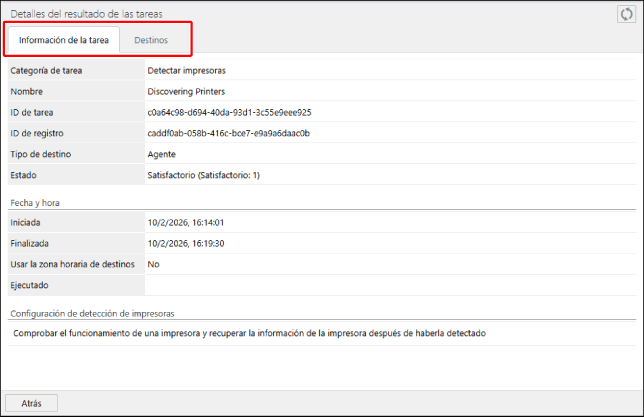Click the printer detection description text
Viewport: 644px width, 417px height.
[x=248, y=333]
